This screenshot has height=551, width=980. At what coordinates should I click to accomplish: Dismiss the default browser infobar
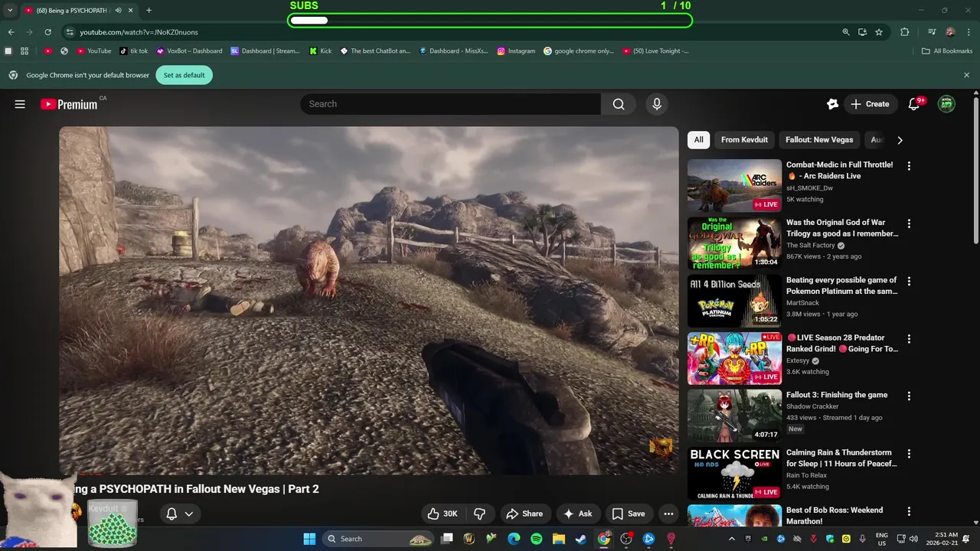click(966, 75)
